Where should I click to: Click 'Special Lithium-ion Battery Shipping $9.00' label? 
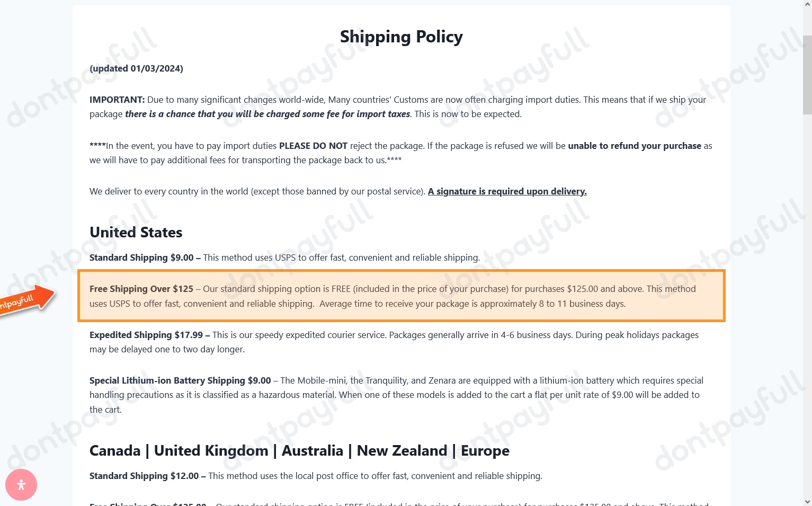pyautogui.click(x=180, y=380)
